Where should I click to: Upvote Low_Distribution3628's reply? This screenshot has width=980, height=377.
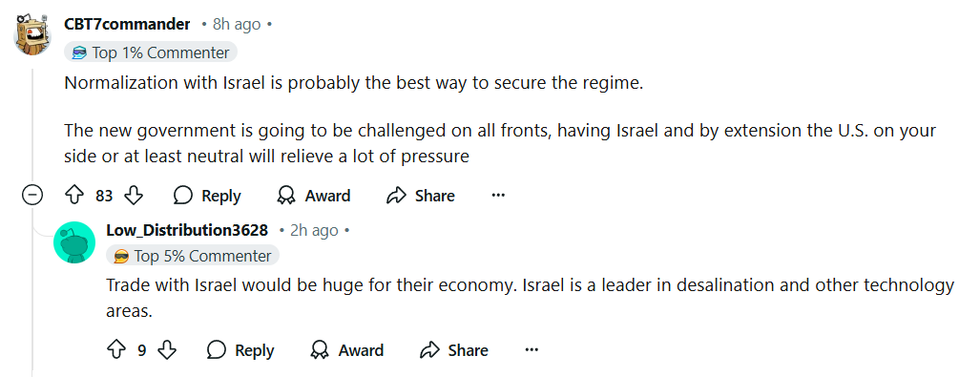click(116, 349)
